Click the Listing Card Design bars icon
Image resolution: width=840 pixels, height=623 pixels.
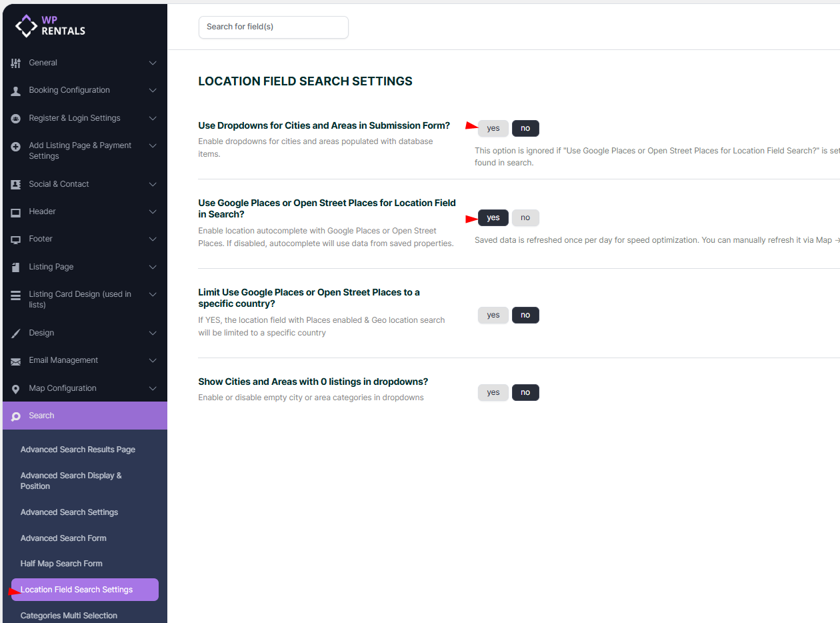(16, 295)
